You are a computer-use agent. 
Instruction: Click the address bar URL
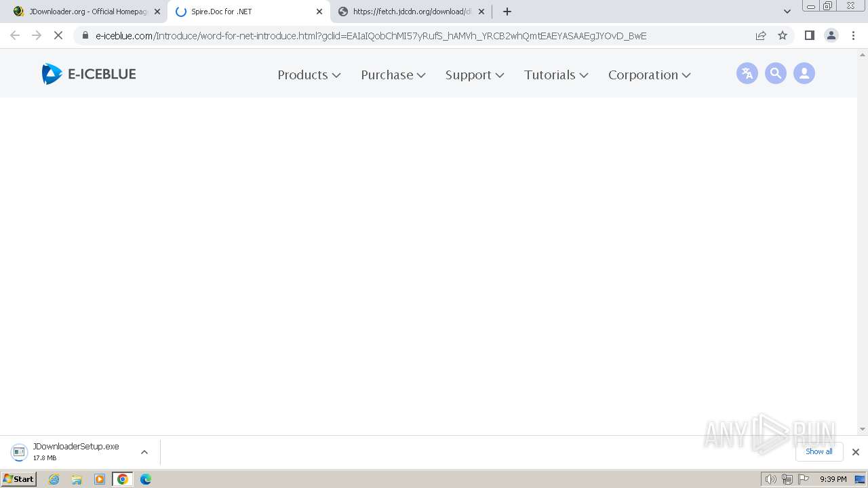(x=371, y=36)
